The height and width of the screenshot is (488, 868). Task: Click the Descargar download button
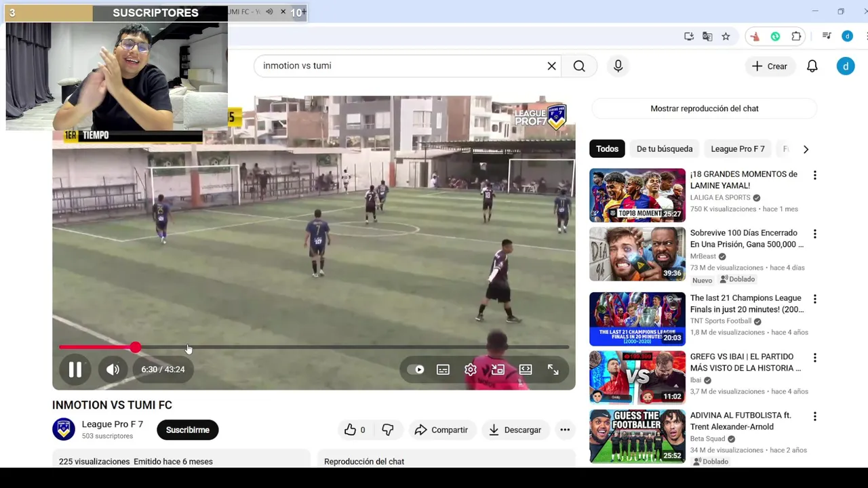click(x=515, y=430)
